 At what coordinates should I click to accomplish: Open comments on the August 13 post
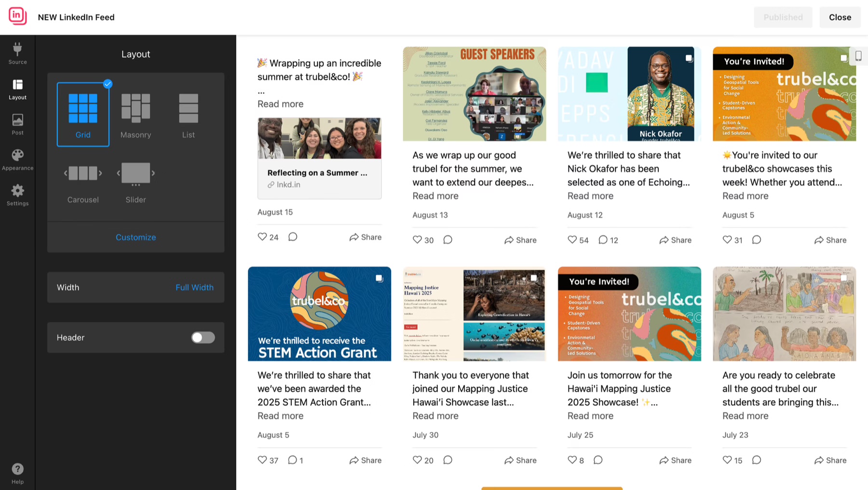pos(448,239)
